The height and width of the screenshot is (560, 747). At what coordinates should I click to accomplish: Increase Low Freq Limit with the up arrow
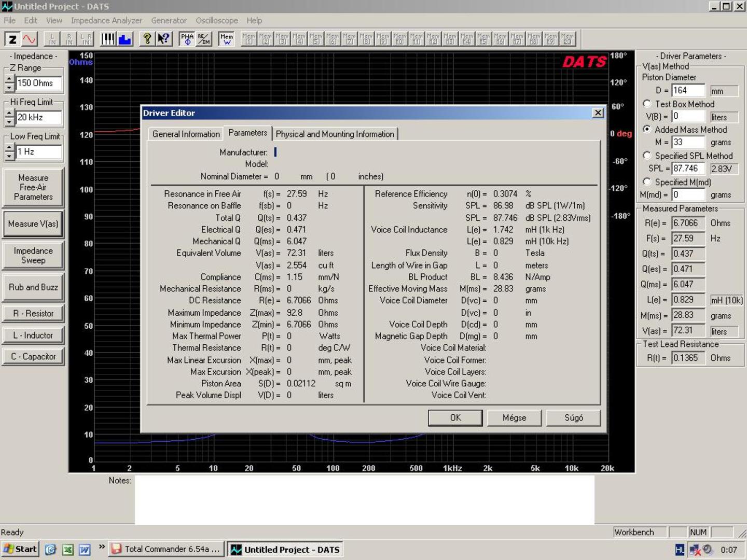pos(9,148)
